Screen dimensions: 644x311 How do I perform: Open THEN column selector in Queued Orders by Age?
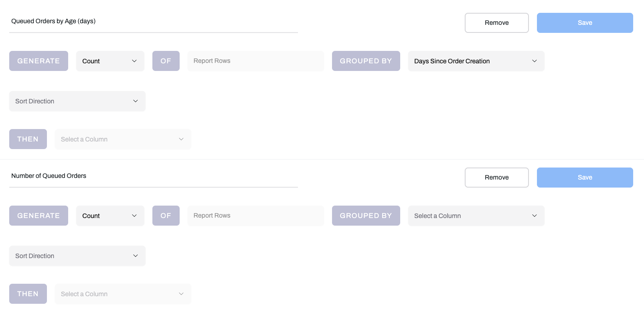123,139
